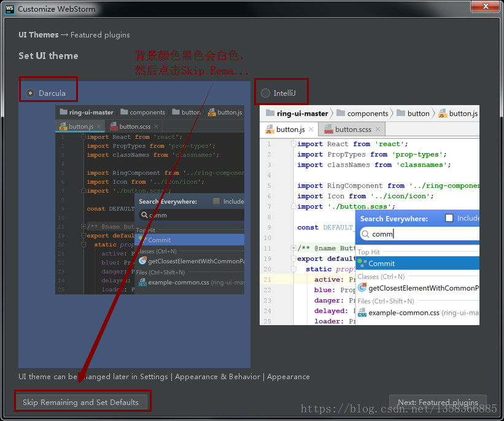Image resolution: width=504 pixels, height=421 pixels.
Task: Click components breadcrumb text in Darcula preview
Action: click(x=147, y=112)
